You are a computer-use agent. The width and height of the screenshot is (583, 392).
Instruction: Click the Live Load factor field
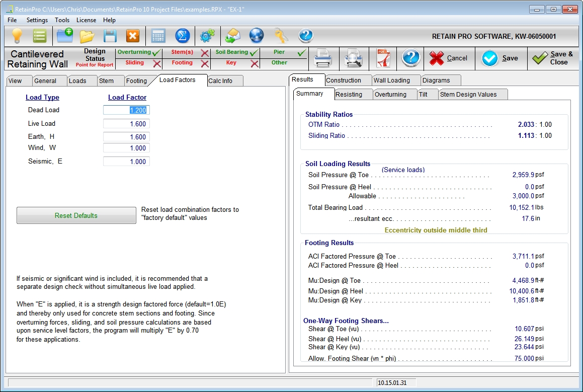point(126,124)
